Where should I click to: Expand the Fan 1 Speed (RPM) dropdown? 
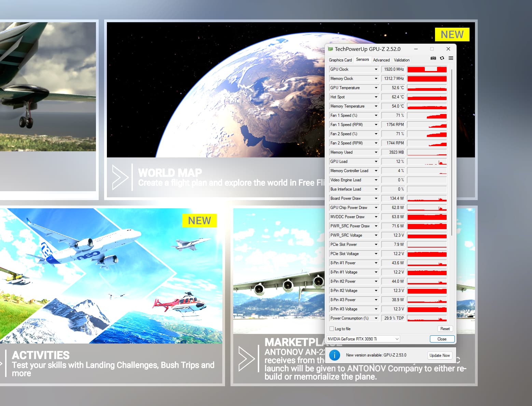click(x=375, y=124)
